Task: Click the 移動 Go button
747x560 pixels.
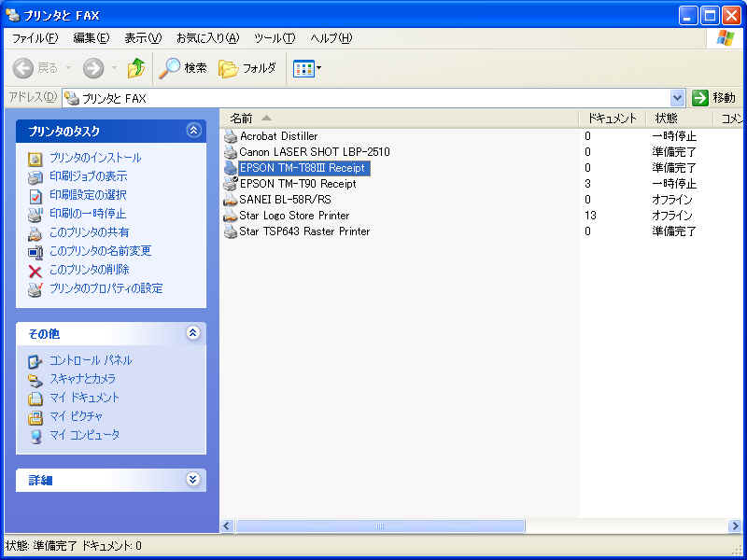Action: coord(713,98)
